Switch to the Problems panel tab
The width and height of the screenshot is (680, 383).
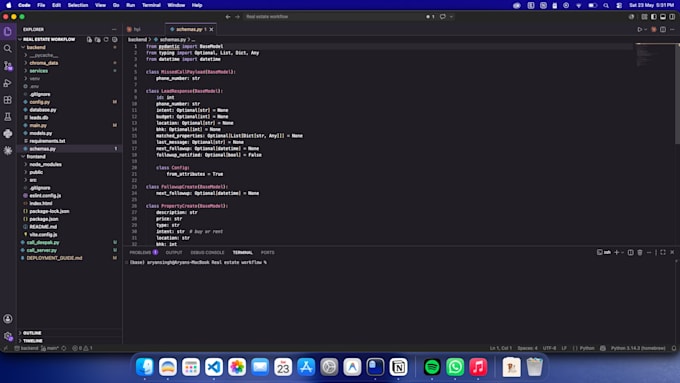coord(144,252)
